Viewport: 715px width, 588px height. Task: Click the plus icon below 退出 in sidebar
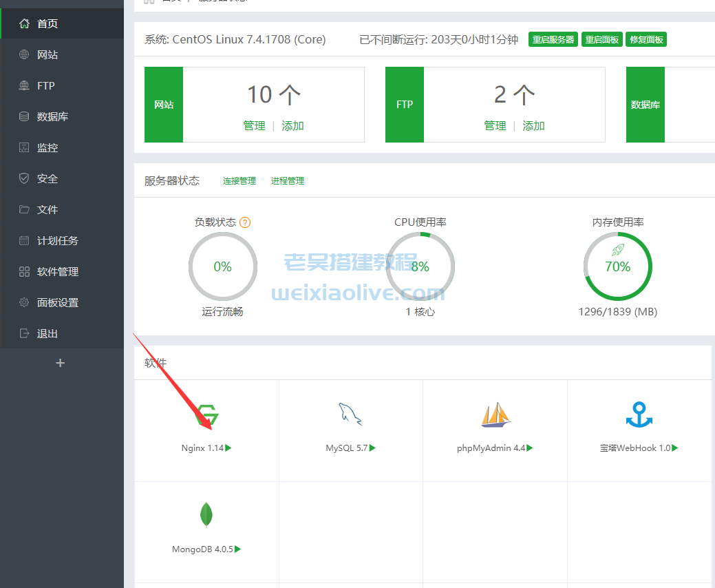pyautogui.click(x=61, y=363)
